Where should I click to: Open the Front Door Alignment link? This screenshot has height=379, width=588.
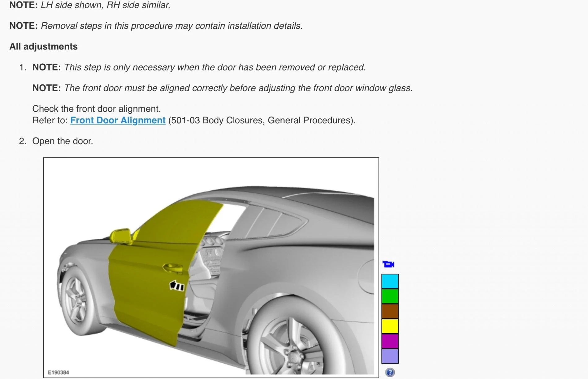point(118,120)
